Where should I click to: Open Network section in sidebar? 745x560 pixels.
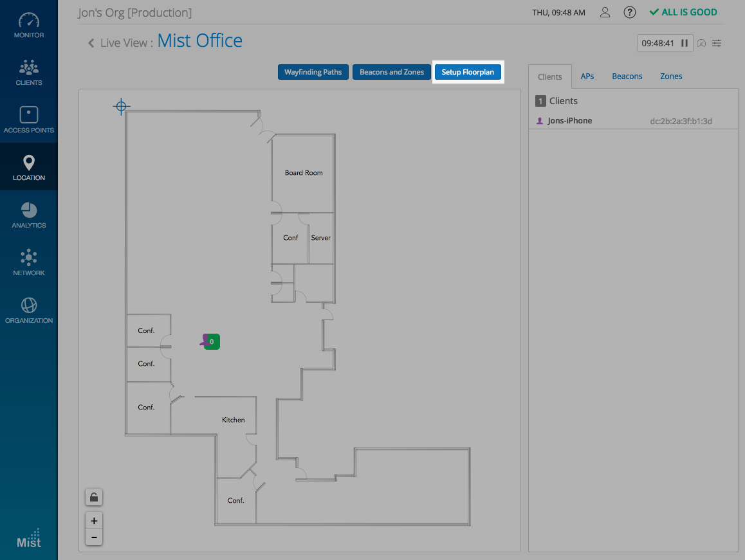pos(28,262)
